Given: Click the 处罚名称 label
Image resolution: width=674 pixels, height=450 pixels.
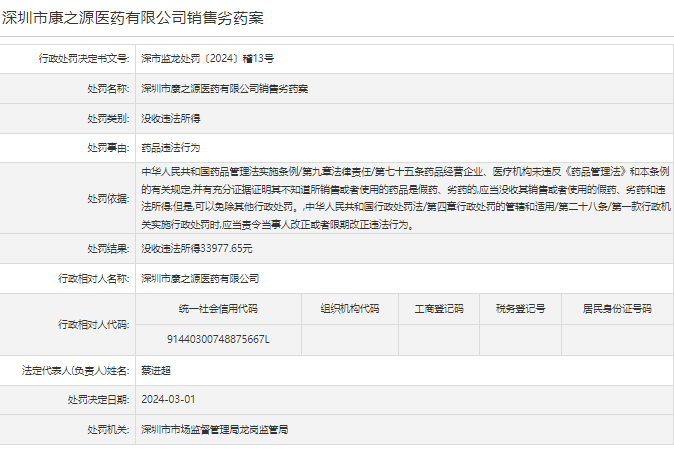Looking at the screenshot, I should point(108,89).
